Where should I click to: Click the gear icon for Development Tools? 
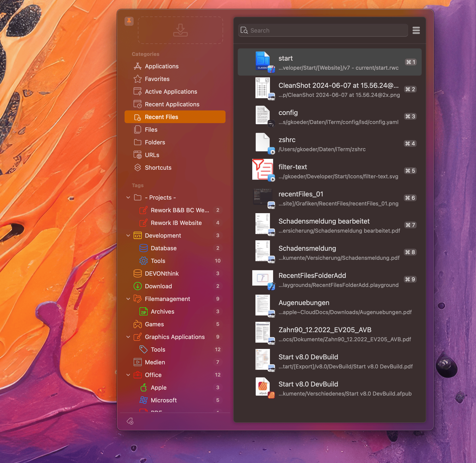point(143,261)
